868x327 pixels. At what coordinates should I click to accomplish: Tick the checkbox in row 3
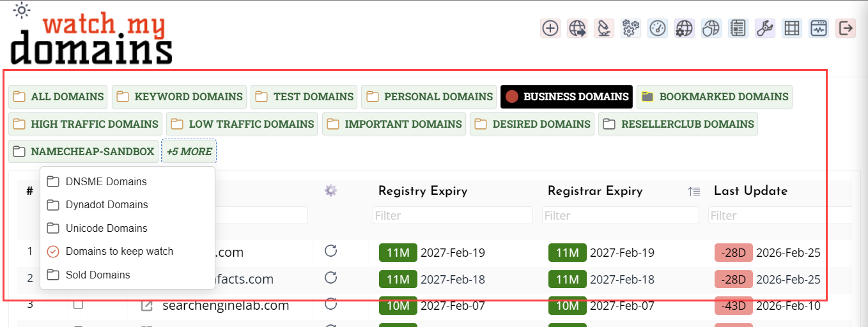point(78,305)
